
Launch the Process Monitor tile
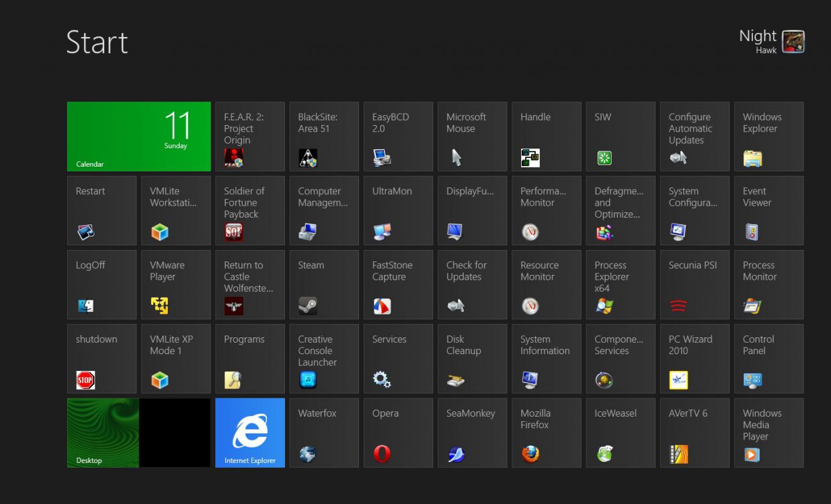click(x=768, y=285)
